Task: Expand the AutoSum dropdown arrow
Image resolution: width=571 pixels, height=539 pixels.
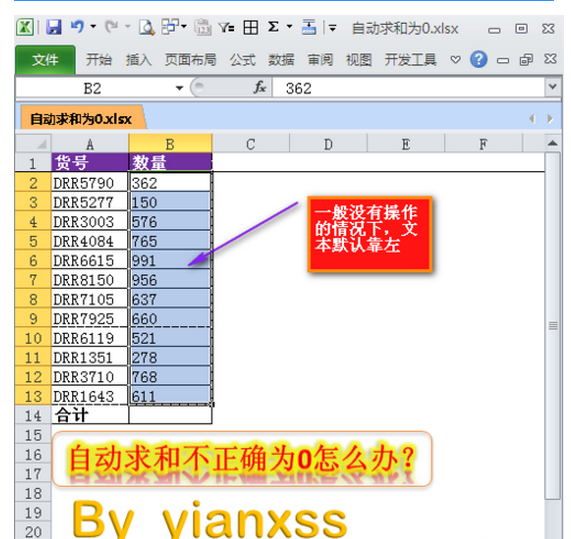Action: (290, 26)
